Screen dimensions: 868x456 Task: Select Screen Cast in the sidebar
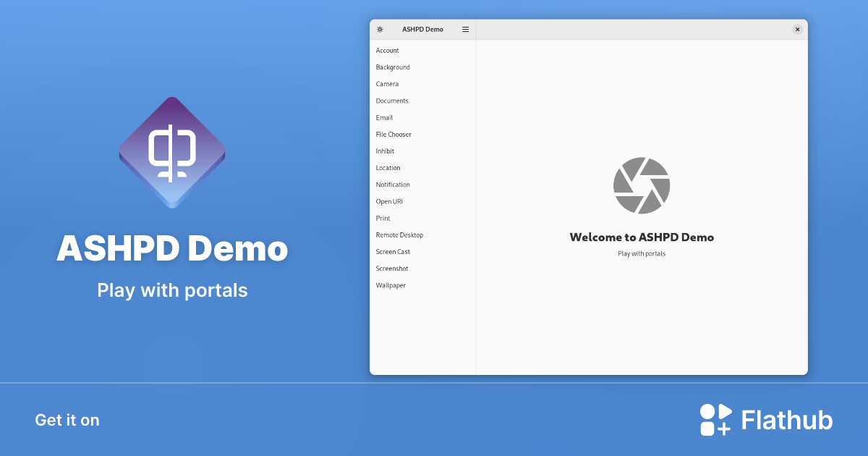click(x=393, y=251)
